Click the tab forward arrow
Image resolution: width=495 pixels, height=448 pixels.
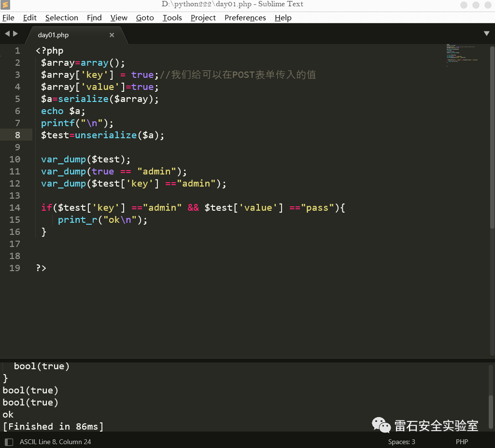(15, 34)
